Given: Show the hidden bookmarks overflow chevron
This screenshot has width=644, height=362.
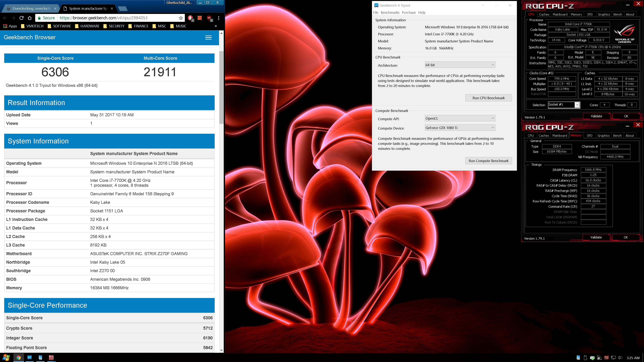Looking at the screenshot, I should [216, 26].
